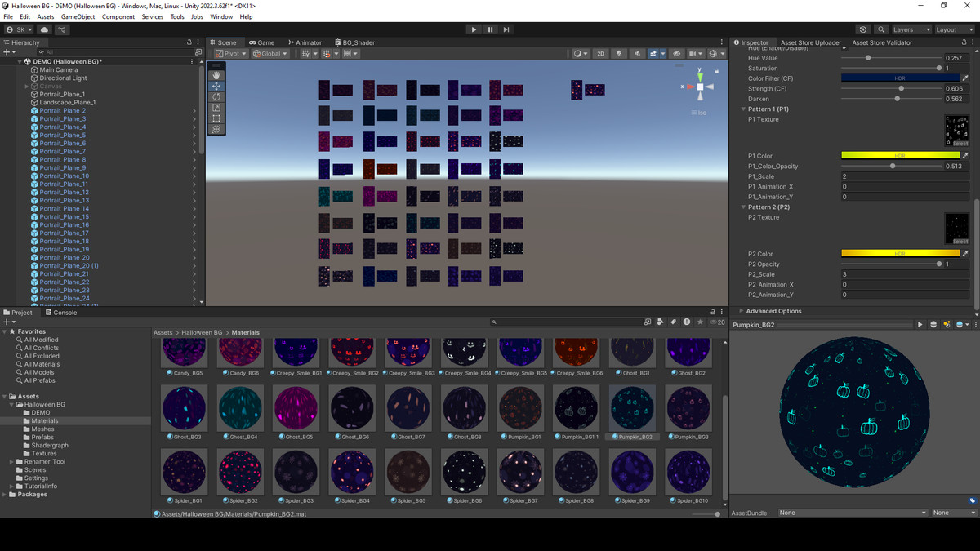Toggle the Hue Enable/Disable checkbox
980x551 pixels.
[844, 48]
